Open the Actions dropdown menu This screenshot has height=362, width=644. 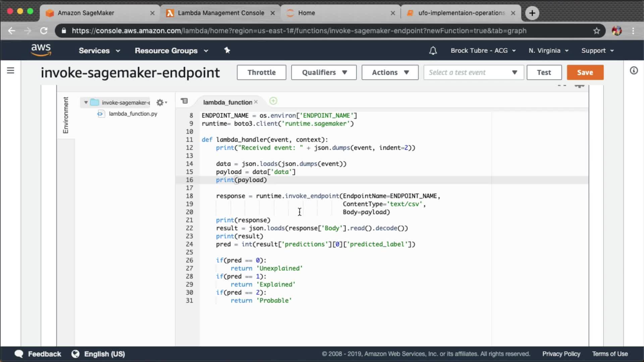tap(390, 72)
